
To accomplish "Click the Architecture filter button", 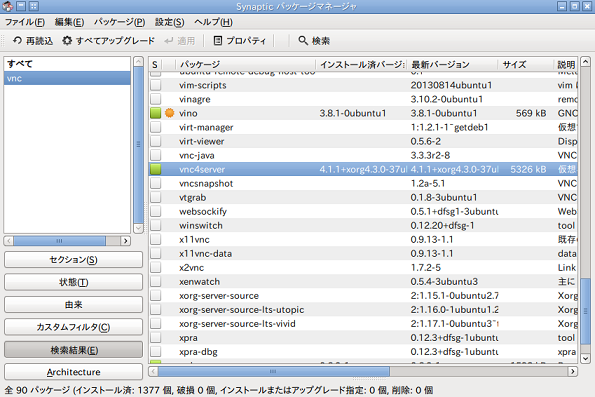I will (74, 372).
